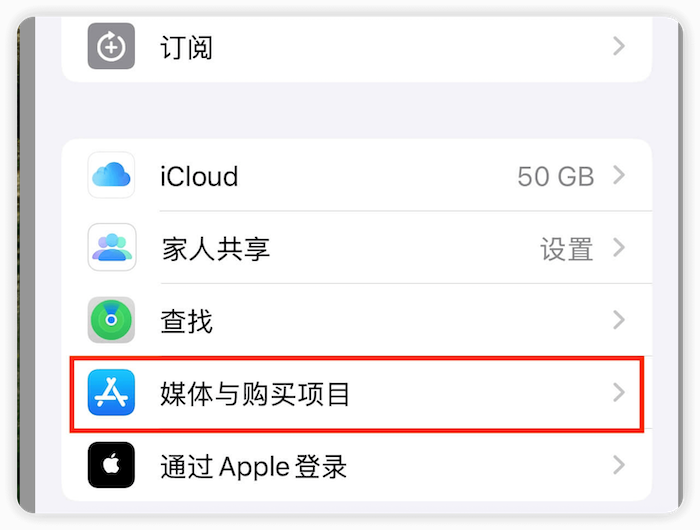The image size is (700, 530).
Task: Expand the 订阅 row chevron
Action: pyautogui.click(x=619, y=46)
